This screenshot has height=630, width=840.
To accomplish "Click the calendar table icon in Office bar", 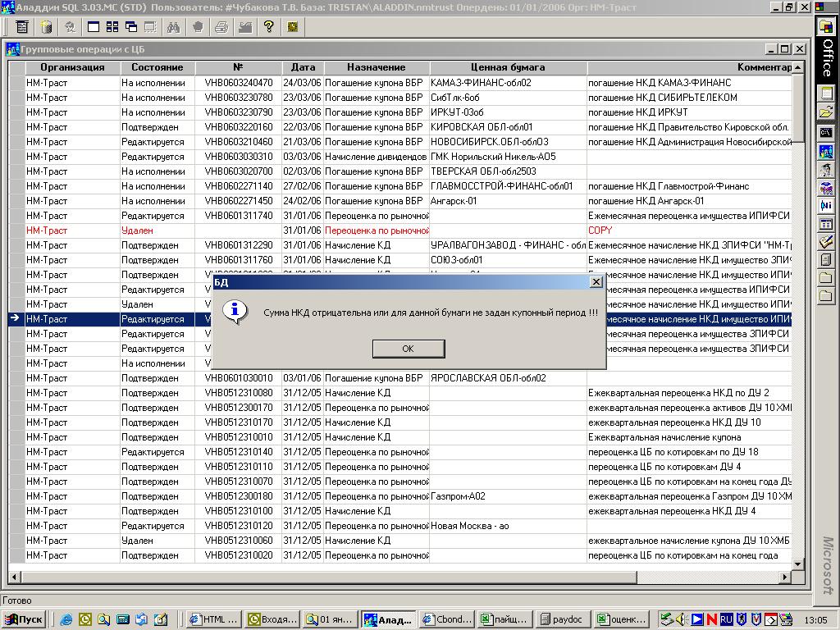I will click(x=826, y=224).
